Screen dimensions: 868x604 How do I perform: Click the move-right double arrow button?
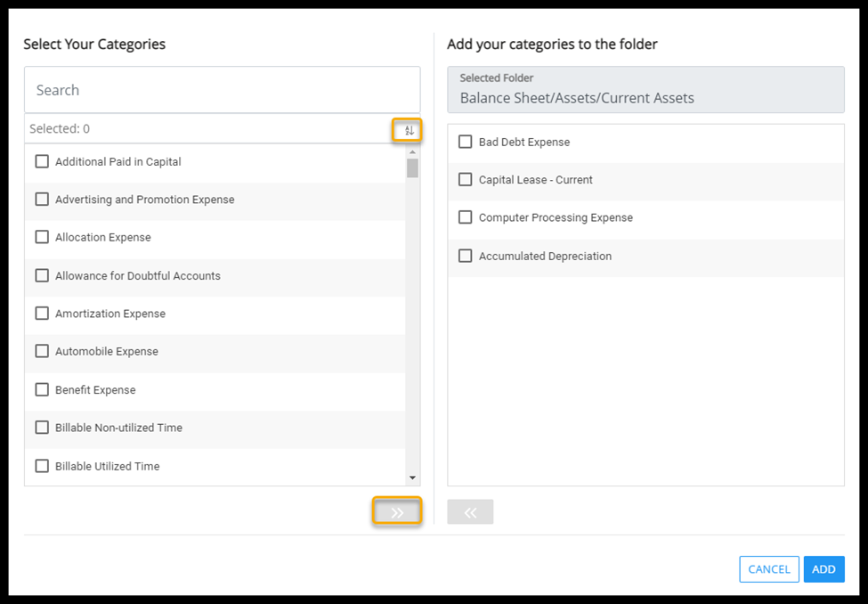pos(397,512)
